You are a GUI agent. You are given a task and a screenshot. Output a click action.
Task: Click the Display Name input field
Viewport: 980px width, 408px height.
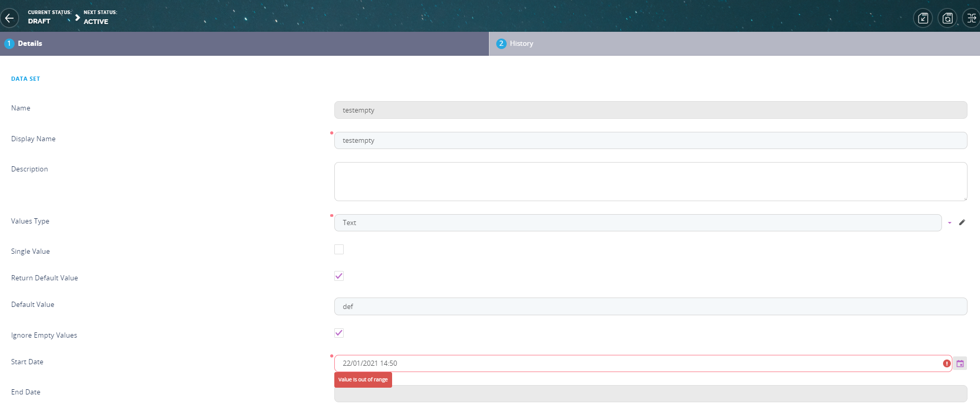coord(650,141)
